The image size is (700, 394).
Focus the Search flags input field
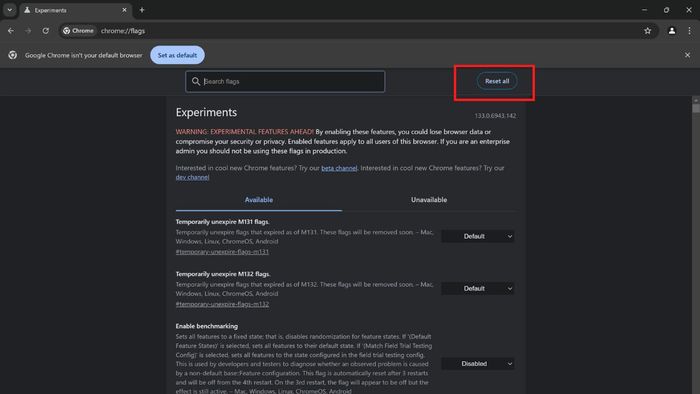[285, 82]
